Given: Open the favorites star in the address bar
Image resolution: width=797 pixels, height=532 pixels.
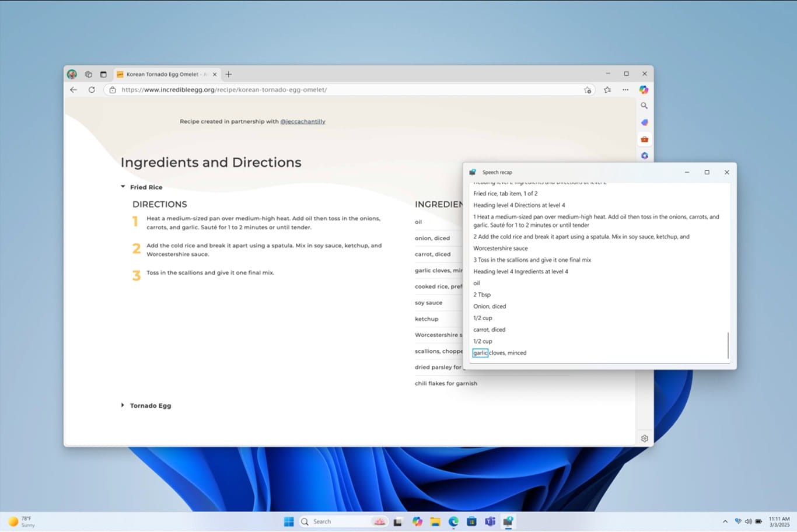Looking at the screenshot, I should pos(588,90).
